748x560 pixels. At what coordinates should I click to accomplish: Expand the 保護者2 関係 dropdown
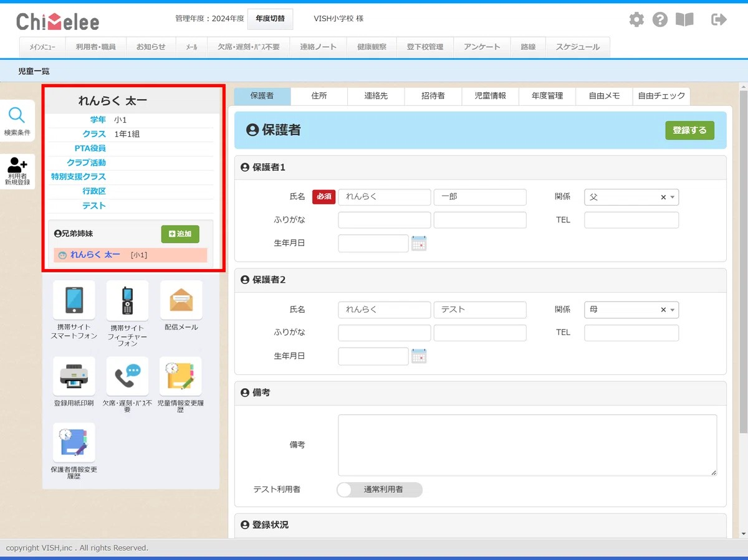(x=672, y=310)
